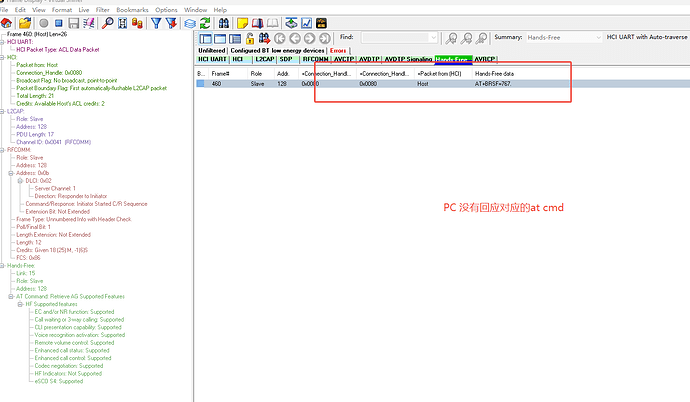
Task: Click the chart statistics icon
Action: [306, 23]
